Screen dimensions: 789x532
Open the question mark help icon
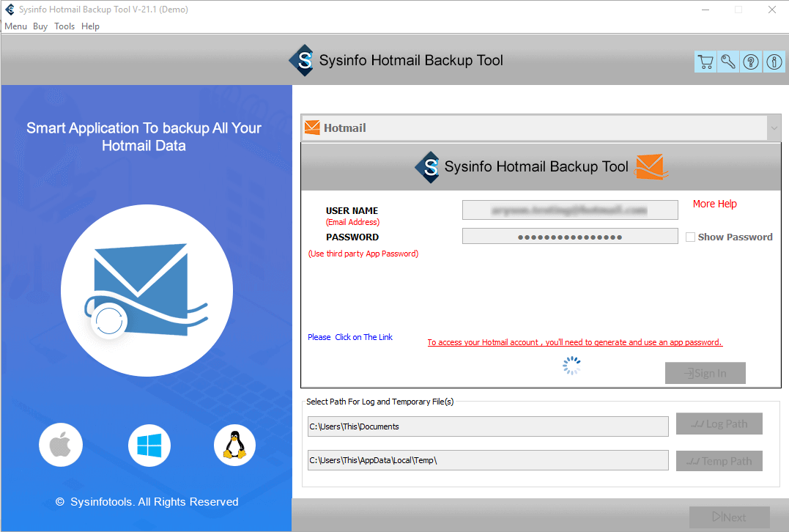(751, 62)
